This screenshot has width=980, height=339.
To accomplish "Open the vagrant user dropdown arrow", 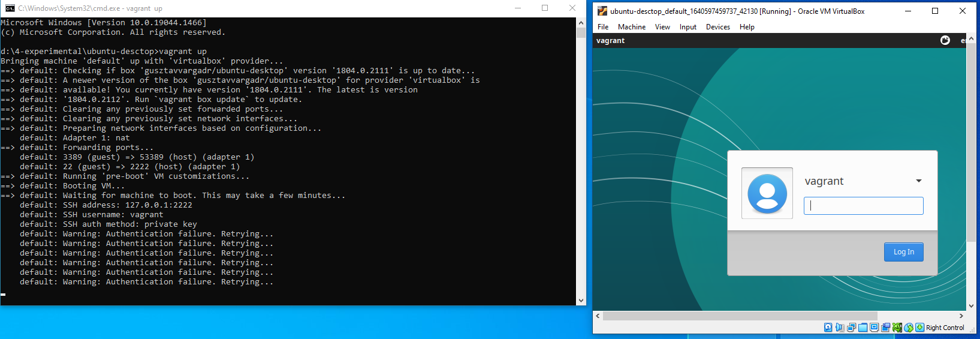I will (918, 181).
